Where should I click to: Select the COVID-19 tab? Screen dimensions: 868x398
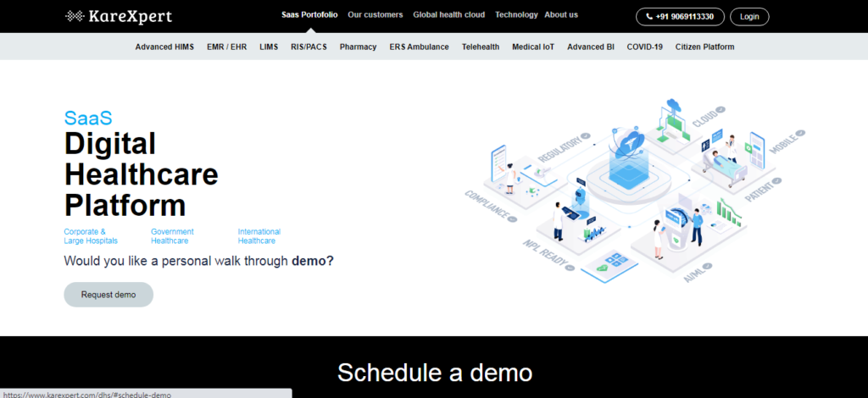click(645, 47)
